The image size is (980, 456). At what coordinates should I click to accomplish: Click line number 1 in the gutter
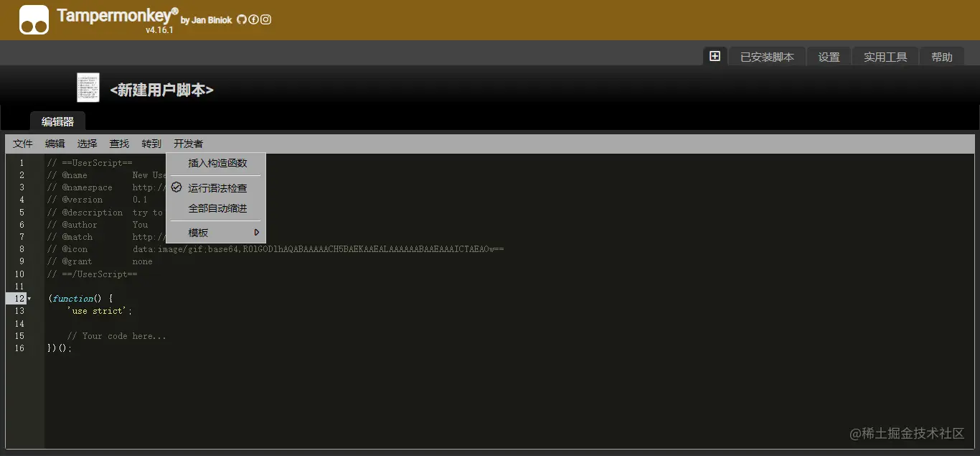(22, 163)
